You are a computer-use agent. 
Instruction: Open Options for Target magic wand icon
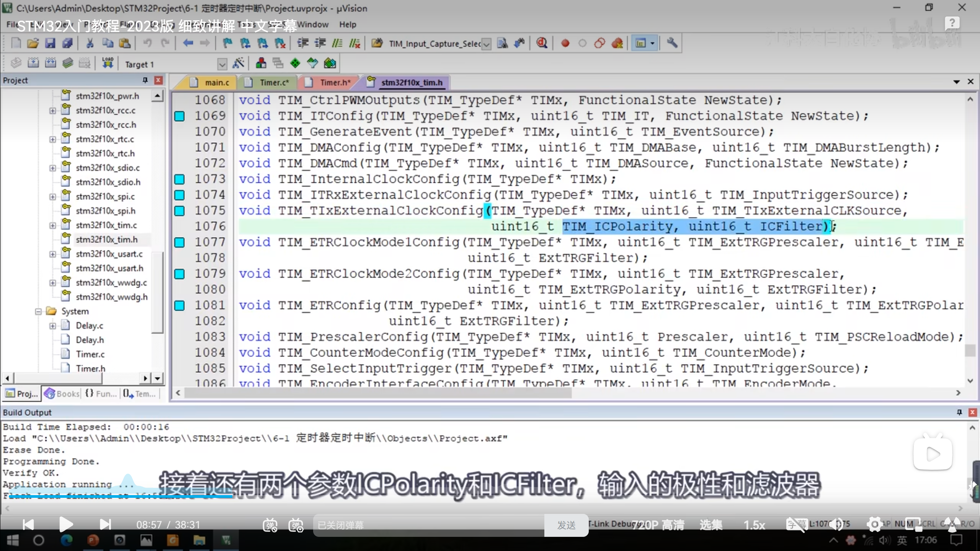[x=238, y=64]
